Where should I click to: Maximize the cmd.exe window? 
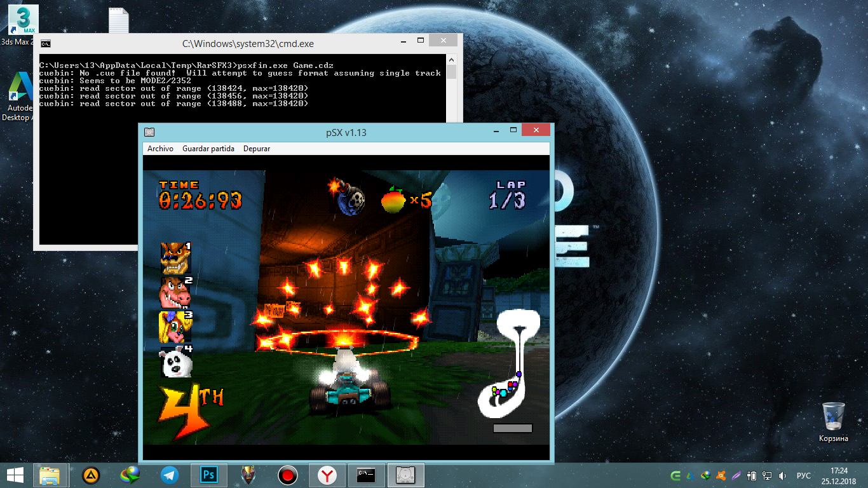click(x=421, y=41)
